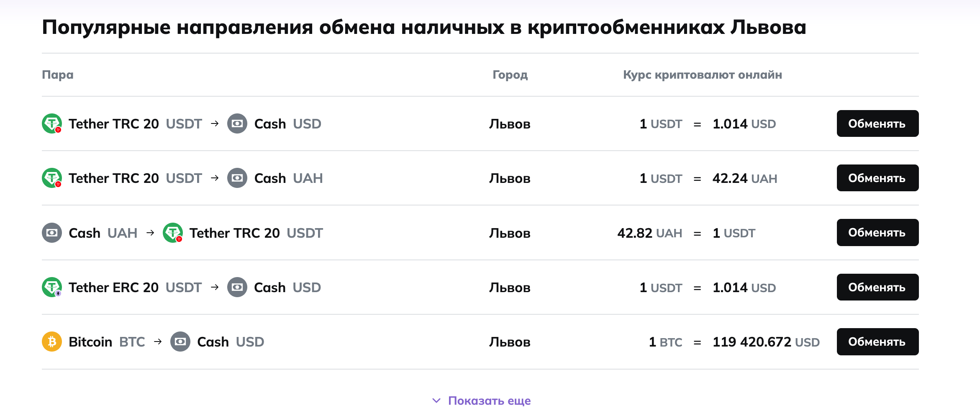Screen dimensions: 980x411
Task: Click Обменять for USDT to Cash UAH
Action: [877, 178]
